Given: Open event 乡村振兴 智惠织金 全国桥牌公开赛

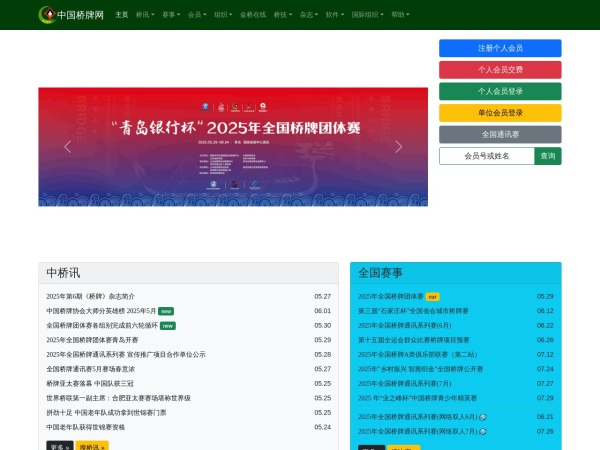Looking at the screenshot, I should click(x=421, y=369).
